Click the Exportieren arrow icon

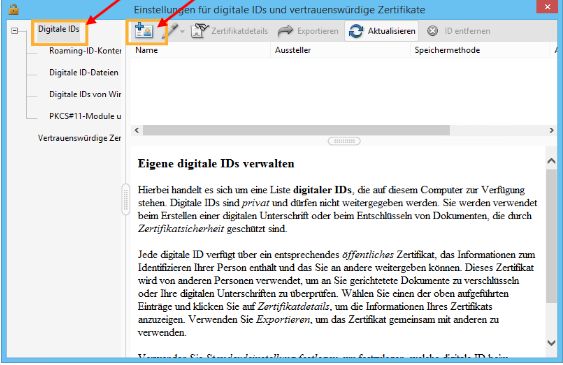pos(285,31)
